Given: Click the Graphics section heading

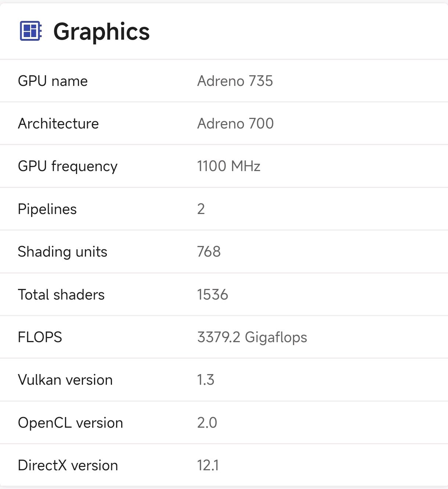Looking at the screenshot, I should coord(101,32).
